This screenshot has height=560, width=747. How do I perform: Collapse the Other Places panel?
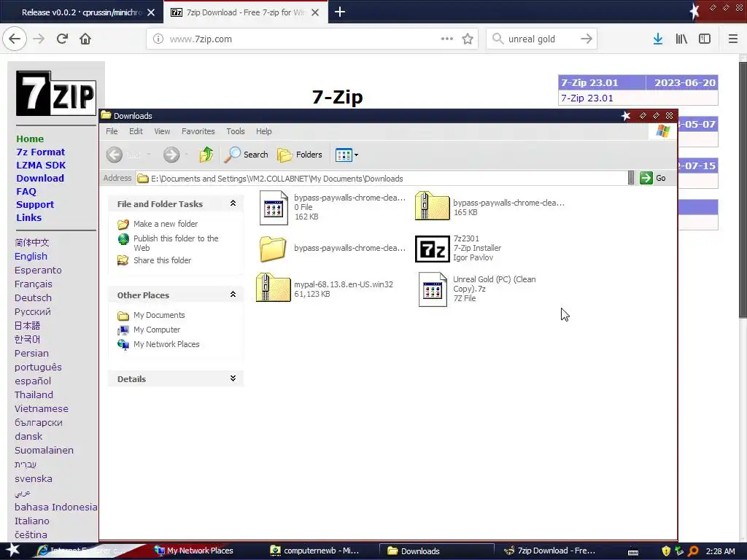(x=233, y=295)
